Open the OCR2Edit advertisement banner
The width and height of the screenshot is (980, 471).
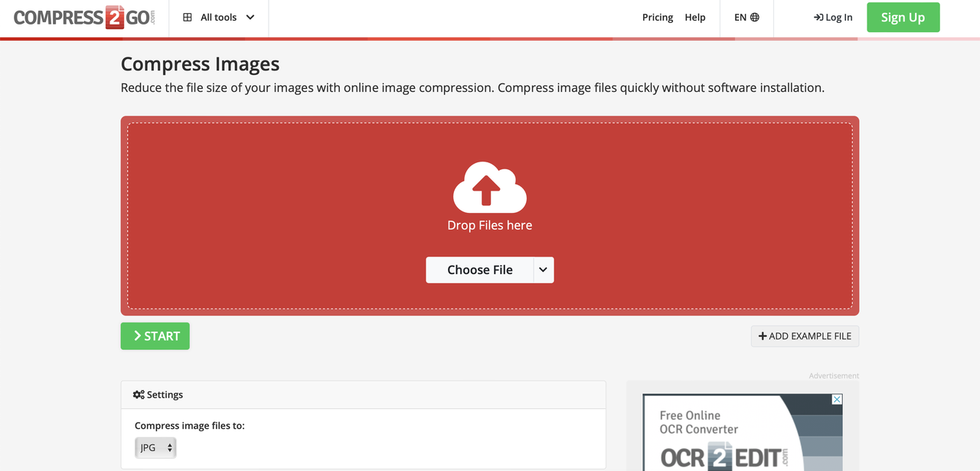click(x=743, y=433)
